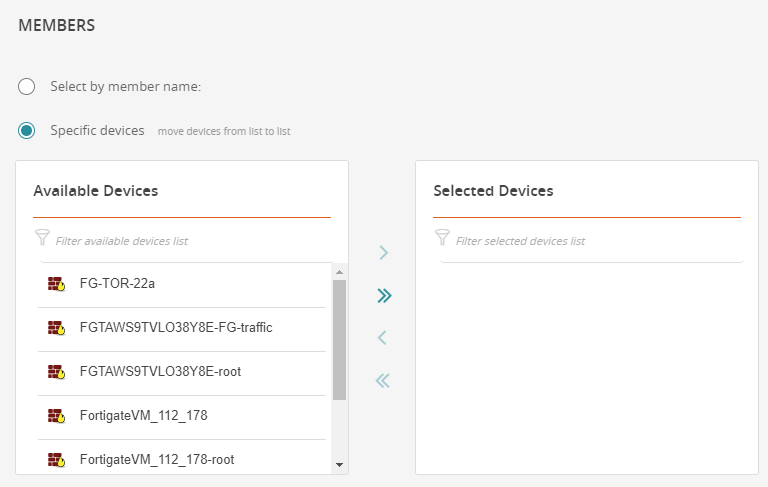The width and height of the screenshot is (768, 487).
Task: Remove one device from selected list
Action: (x=382, y=338)
